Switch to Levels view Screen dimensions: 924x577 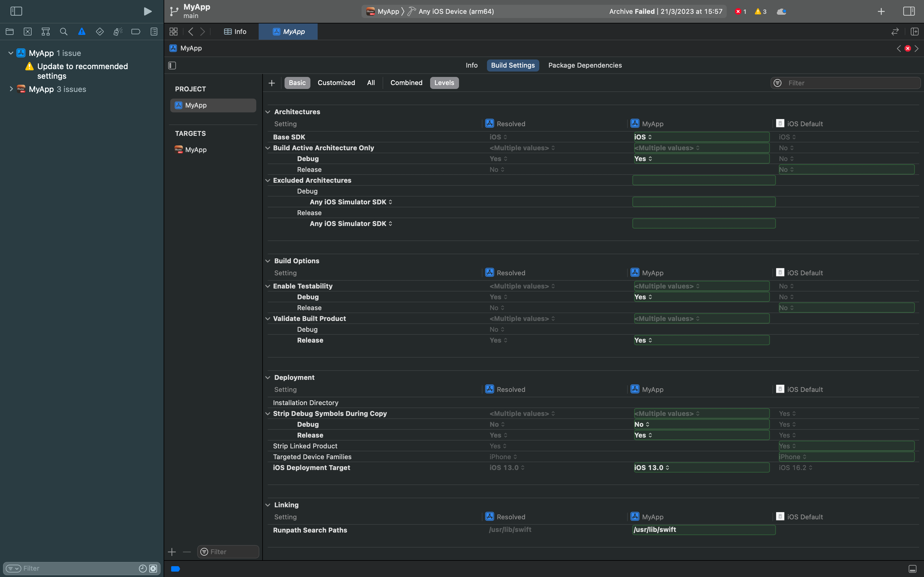pyautogui.click(x=444, y=83)
